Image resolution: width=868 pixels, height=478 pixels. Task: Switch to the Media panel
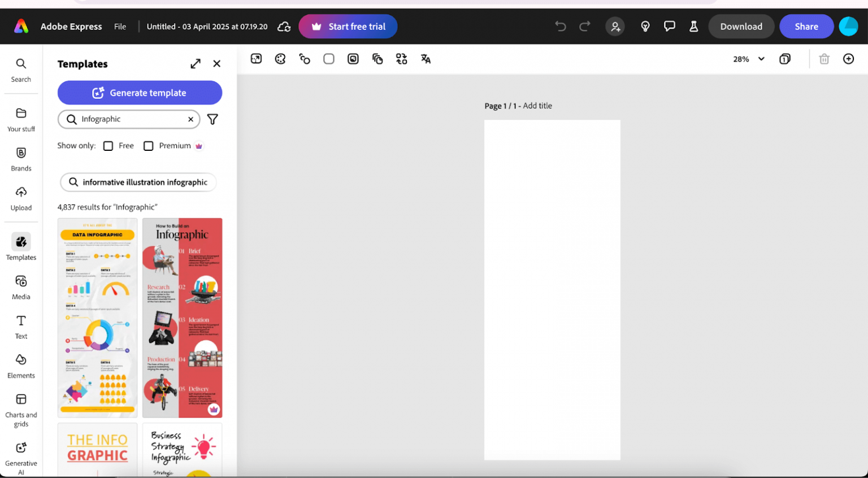21,287
